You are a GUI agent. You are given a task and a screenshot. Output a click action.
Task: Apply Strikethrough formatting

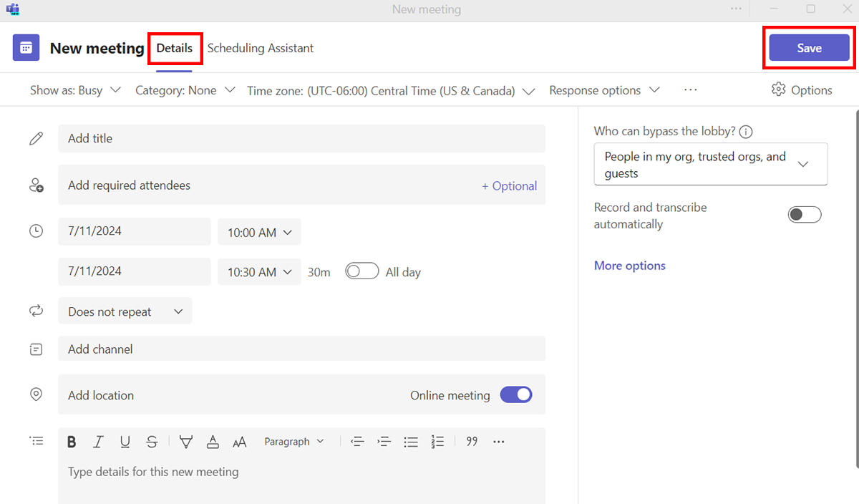click(152, 442)
